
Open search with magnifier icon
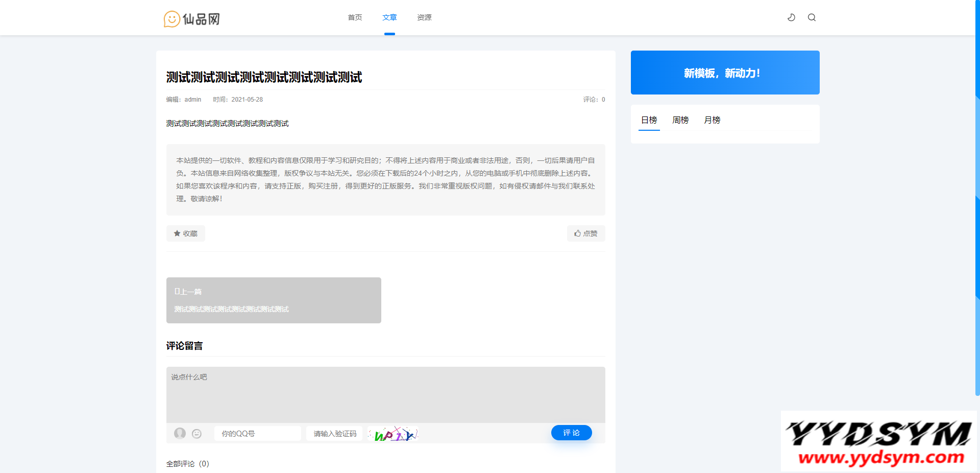(812, 17)
